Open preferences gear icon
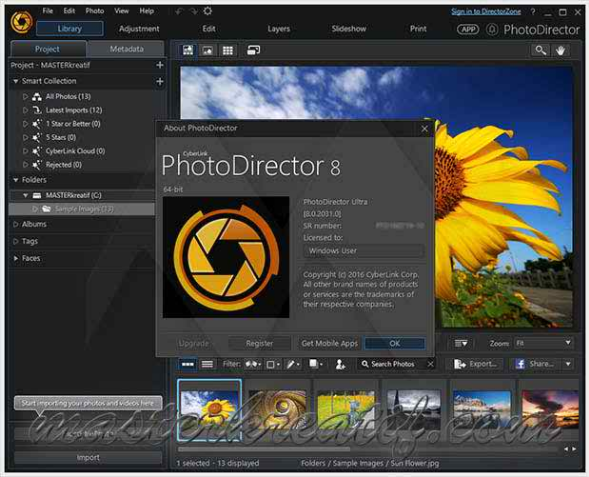Image resolution: width=589 pixels, height=477 pixels. pyautogui.click(x=207, y=11)
